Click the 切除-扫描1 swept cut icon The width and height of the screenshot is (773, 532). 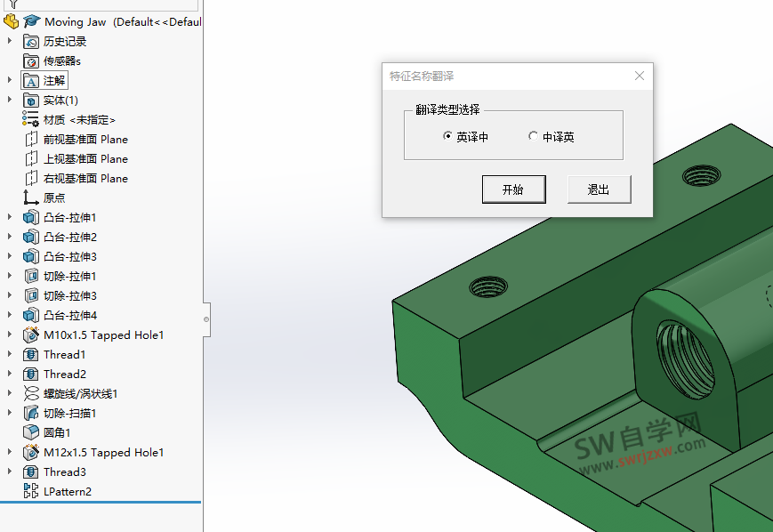[30, 413]
